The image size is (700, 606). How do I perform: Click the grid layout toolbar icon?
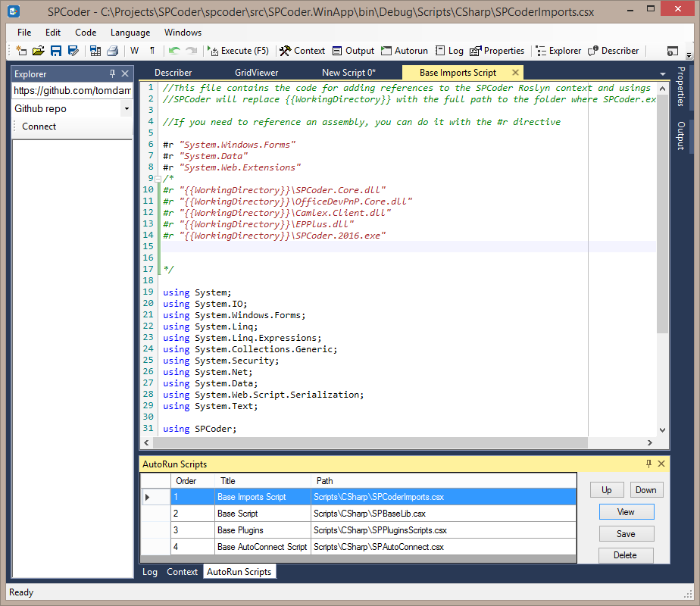point(95,51)
